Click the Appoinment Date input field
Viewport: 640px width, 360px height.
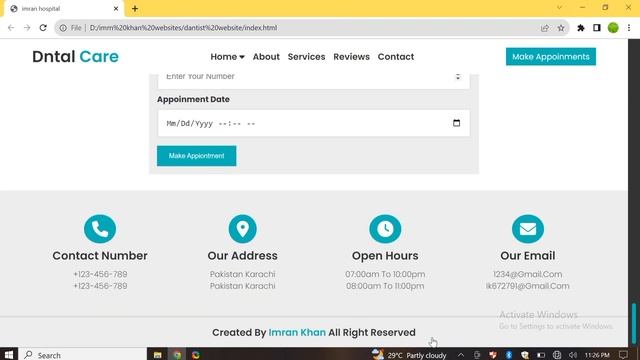(x=313, y=123)
